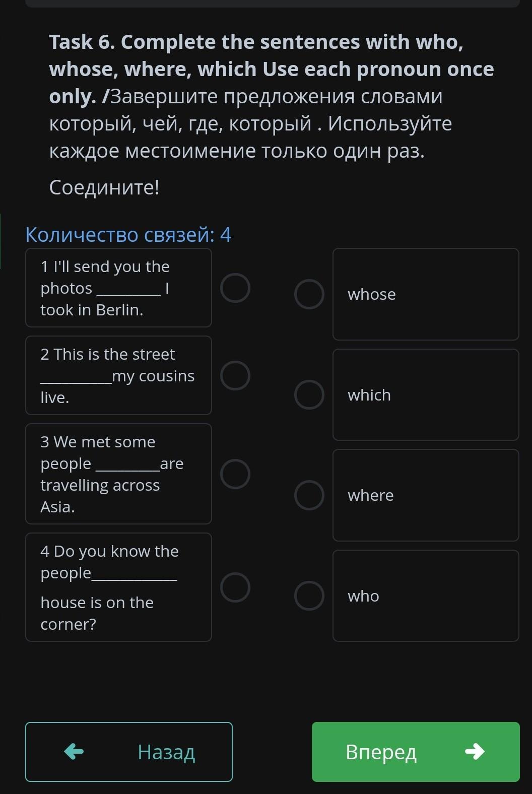Select connector circle beside sentence 3 about travelling
Image resolution: width=532 pixels, height=794 pixels.
pos(235,474)
